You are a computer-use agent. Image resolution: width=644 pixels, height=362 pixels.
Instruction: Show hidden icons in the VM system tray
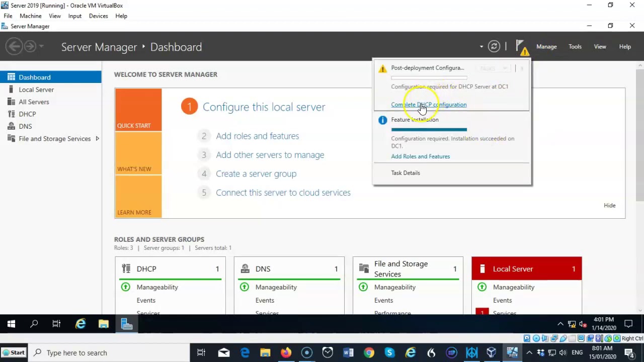coord(560,324)
